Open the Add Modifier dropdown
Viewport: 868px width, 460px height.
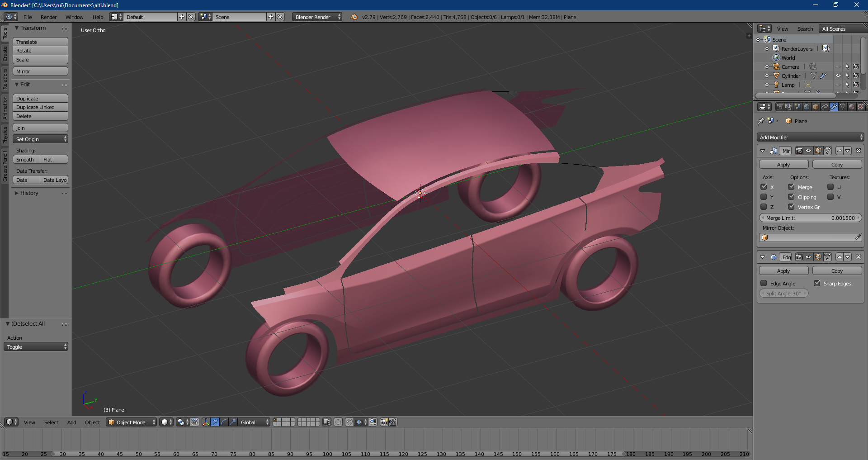point(810,138)
